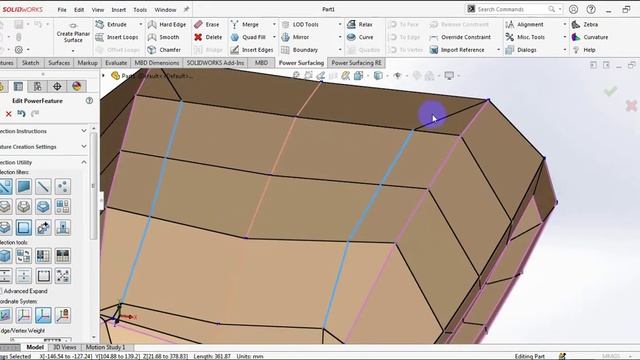Image resolution: width=640 pixels, height=360 pixels.
Task: Click the left panel scrollbar
Action: (x=94, y=186)
